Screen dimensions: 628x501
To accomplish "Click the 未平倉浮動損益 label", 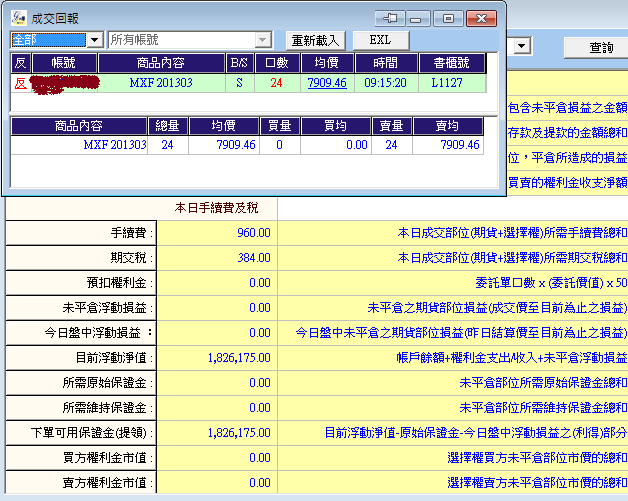I will (108, 308).
